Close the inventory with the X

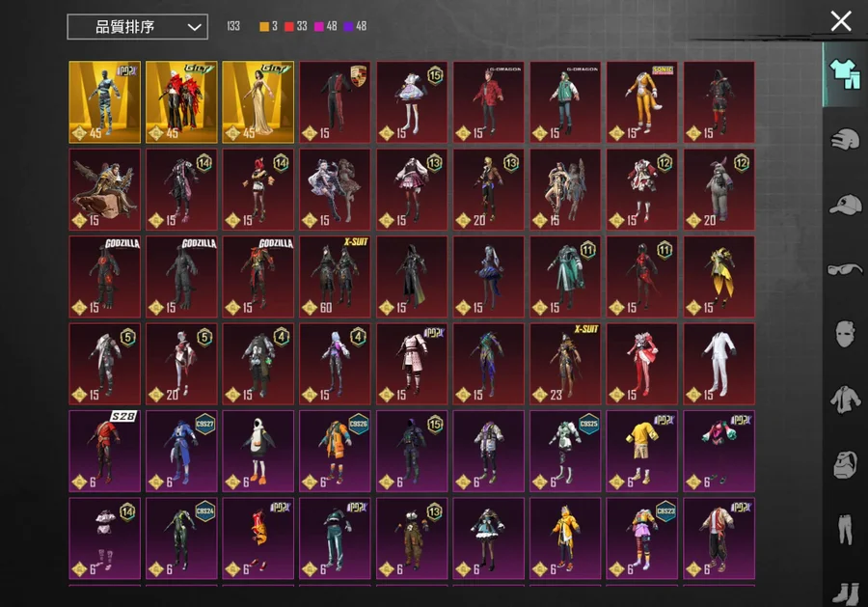841,21
